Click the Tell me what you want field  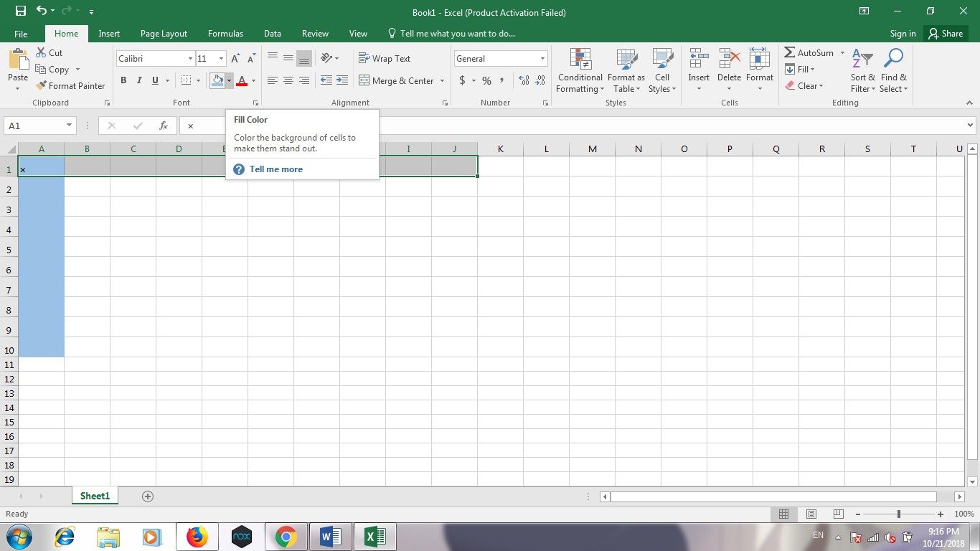coord(451,34)
